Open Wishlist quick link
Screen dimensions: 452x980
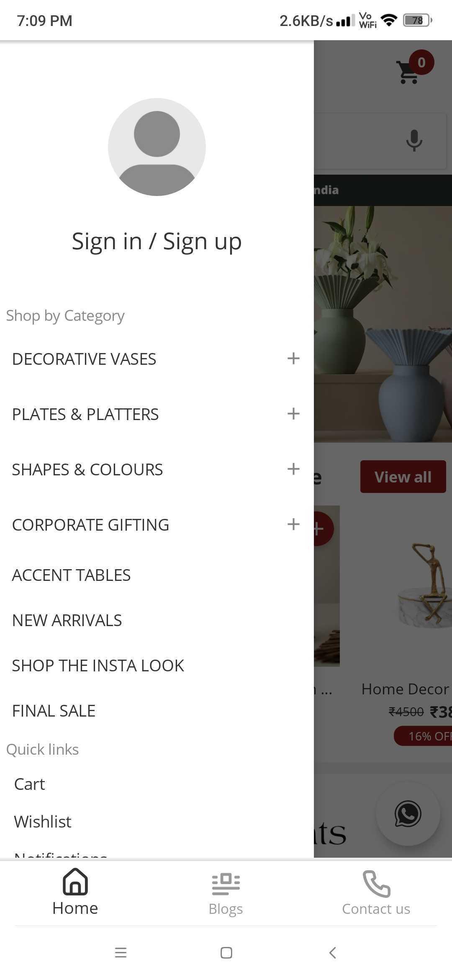(43, 822)
